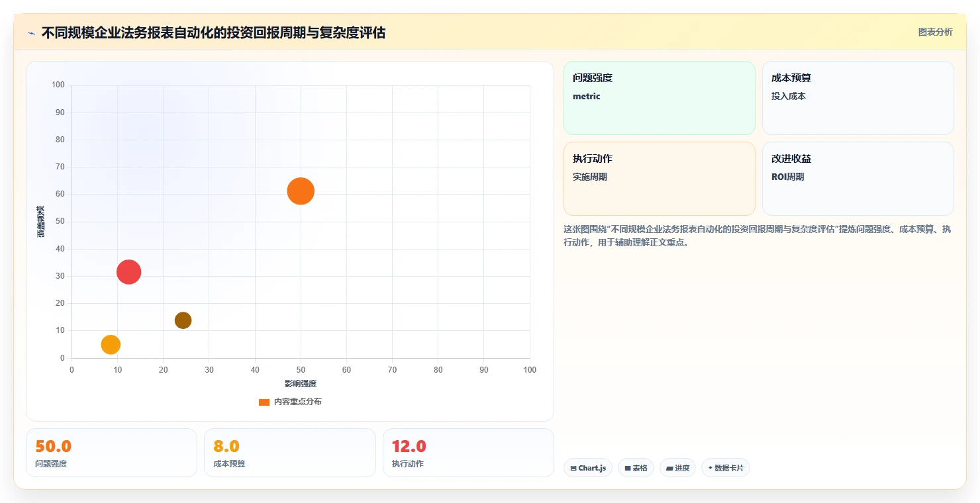
Task: Open the 成本预算 投入成本 card
Action: tap(857, 98)
